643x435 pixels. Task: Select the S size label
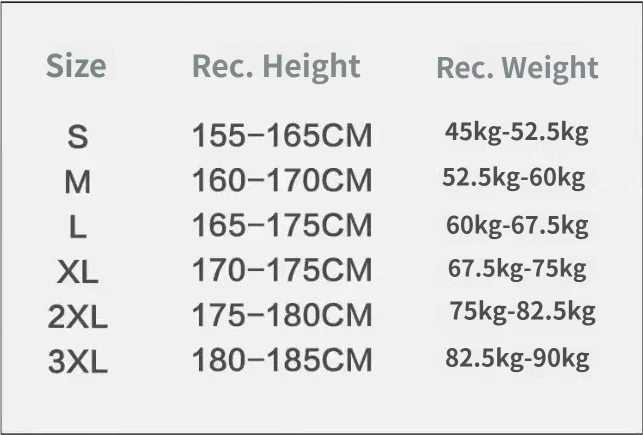coord(78,137)
